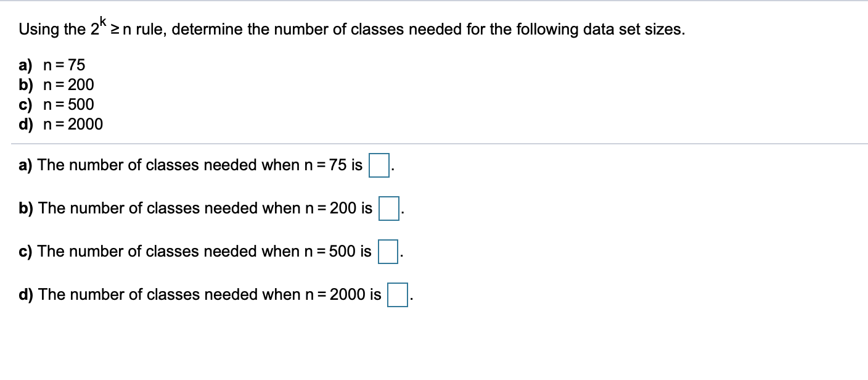The image size is (868, 380).
Task: Select the text line a) n = 75
Action: [x=52, y=65]
